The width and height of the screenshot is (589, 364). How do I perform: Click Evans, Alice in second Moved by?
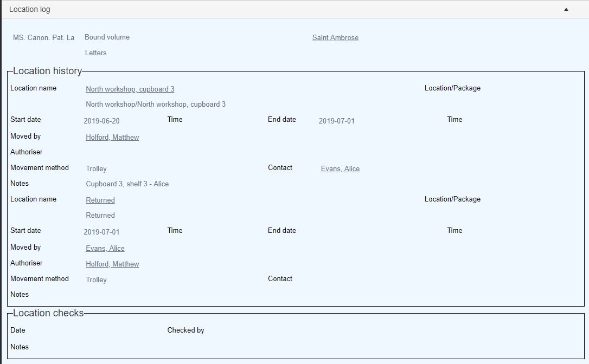click(x=105, y=249)
